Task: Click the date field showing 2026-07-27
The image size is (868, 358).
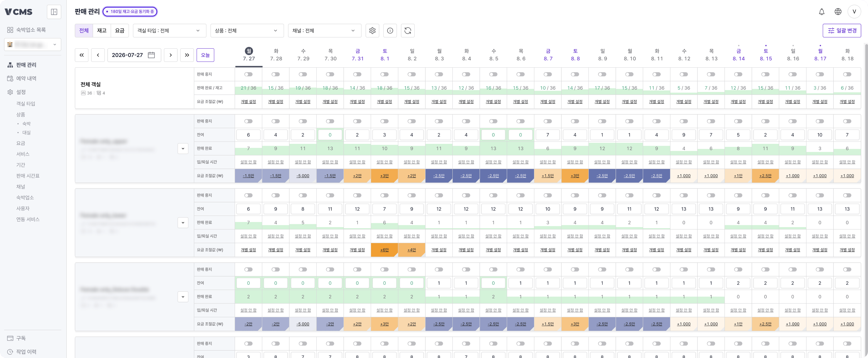Action: (x=134, y=55)
